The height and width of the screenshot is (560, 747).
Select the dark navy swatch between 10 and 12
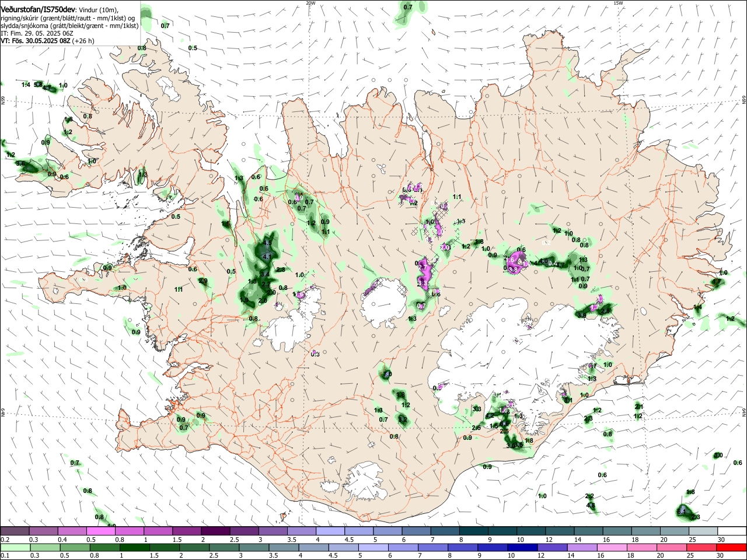click(521, 547)
